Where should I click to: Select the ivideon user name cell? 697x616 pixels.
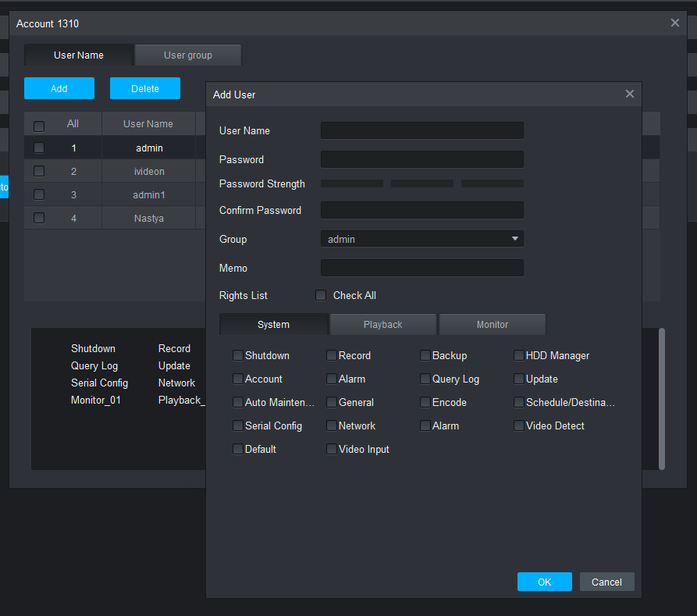pyautogui.click(x=149, y=171)
